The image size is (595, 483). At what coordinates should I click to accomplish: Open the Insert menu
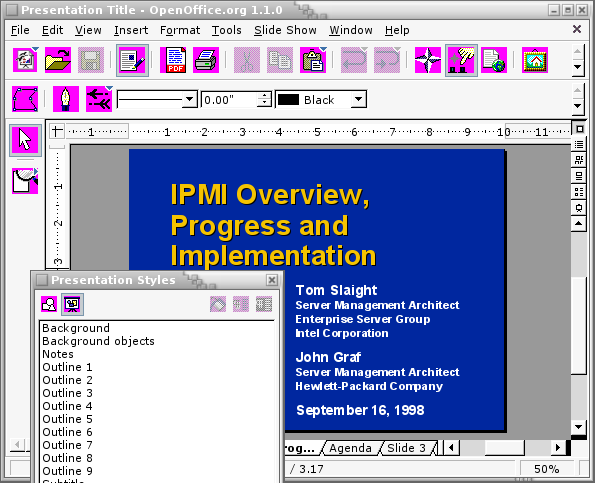click(131, 30)
